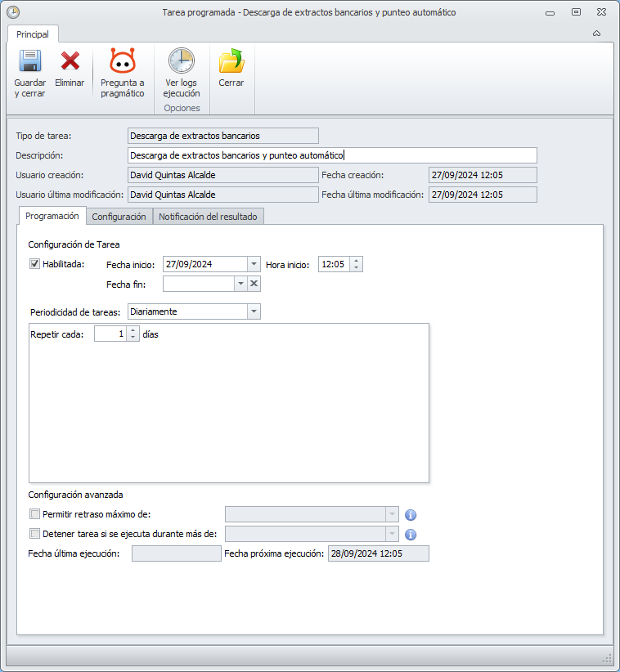
Task: Switch to the Configuración tab
Action: (119, 217)
